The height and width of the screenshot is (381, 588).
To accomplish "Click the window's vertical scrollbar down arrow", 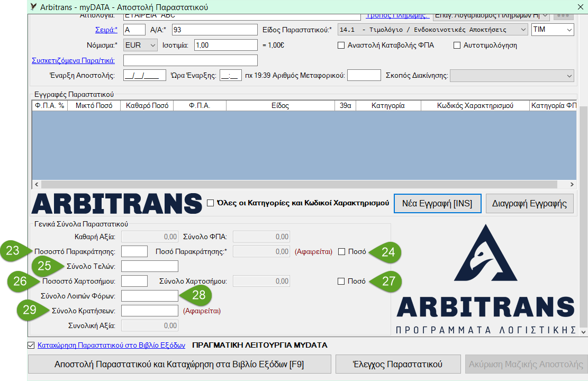I will [x=583, y=332].
